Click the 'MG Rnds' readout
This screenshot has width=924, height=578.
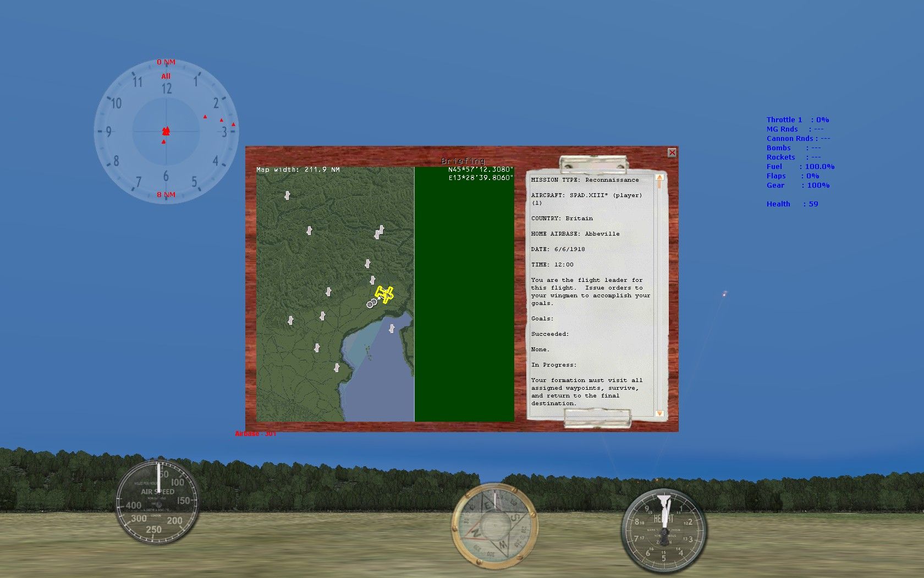[x=795, y=129]
